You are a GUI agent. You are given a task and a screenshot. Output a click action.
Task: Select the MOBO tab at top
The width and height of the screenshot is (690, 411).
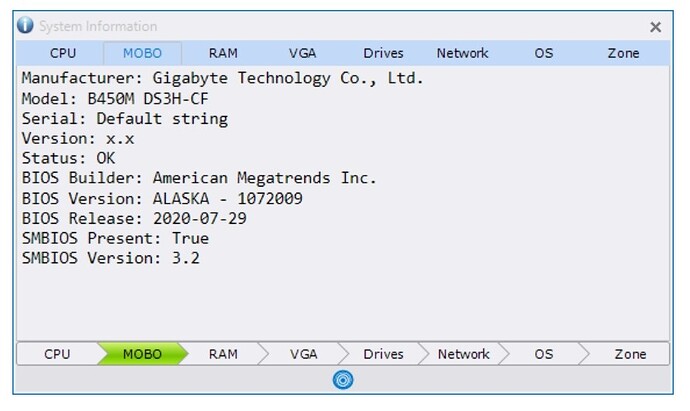click(142, 53)
